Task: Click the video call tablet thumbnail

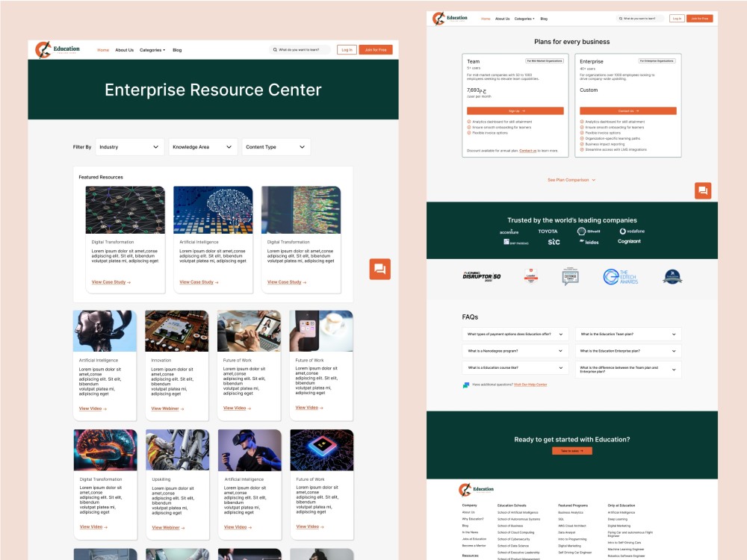Action: pyautogui.click(x=249, y=331)
